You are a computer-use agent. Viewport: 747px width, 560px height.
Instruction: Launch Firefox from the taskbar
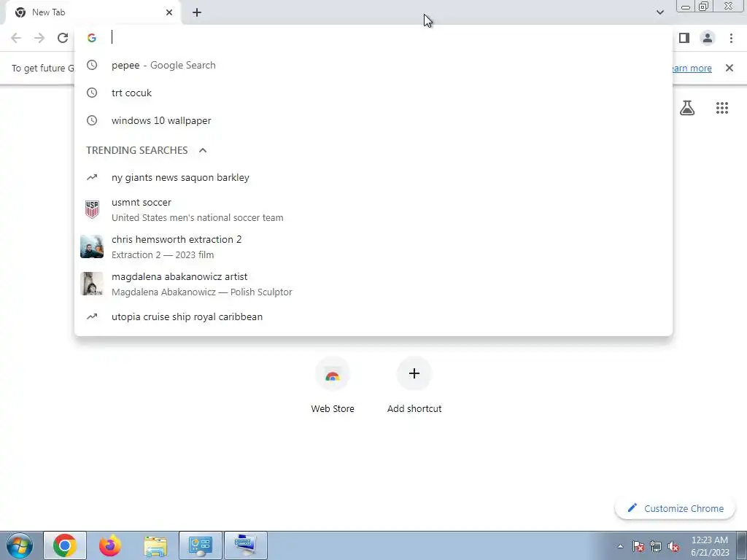[x=110, y=545]
